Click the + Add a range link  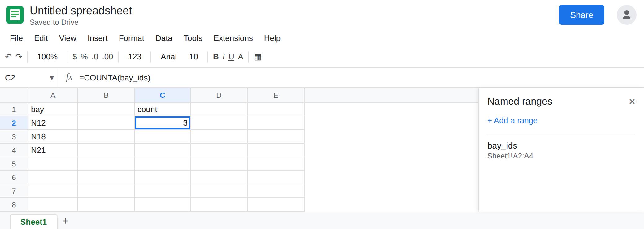(x=512, y=120)
